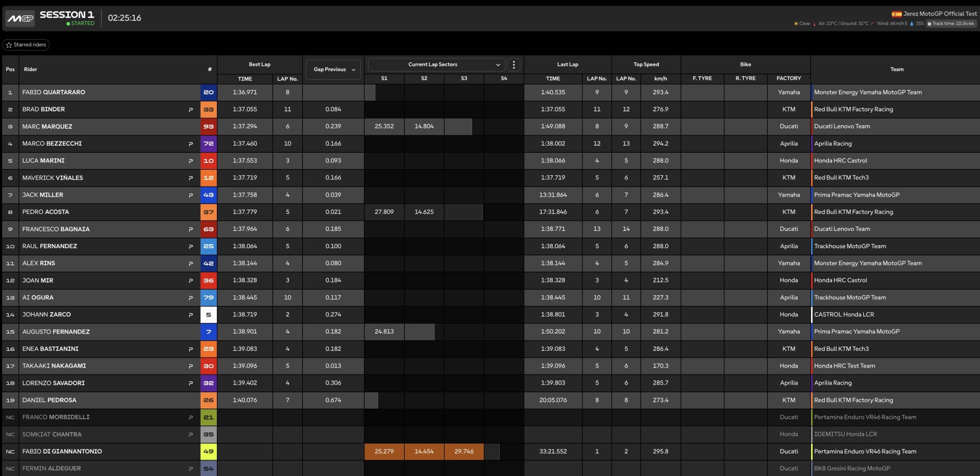Viewport: 980px width, 476px height.
Task: Click the Top Speed column header
Action: [x=646, y=64]
